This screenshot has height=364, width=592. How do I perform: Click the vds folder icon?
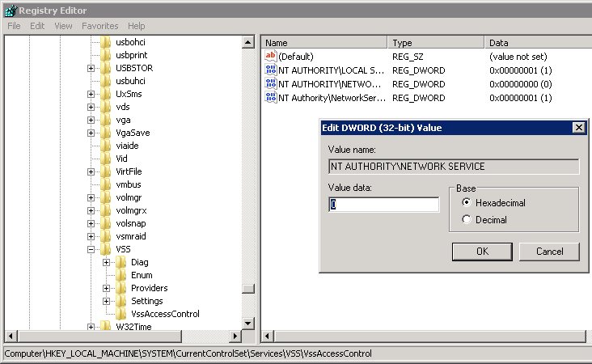coord(105,107)
